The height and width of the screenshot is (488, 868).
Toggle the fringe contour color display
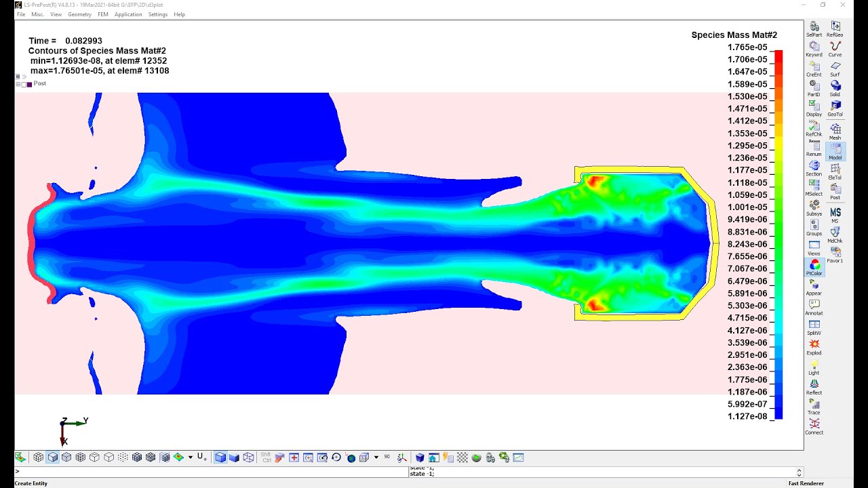click(178, 457)
